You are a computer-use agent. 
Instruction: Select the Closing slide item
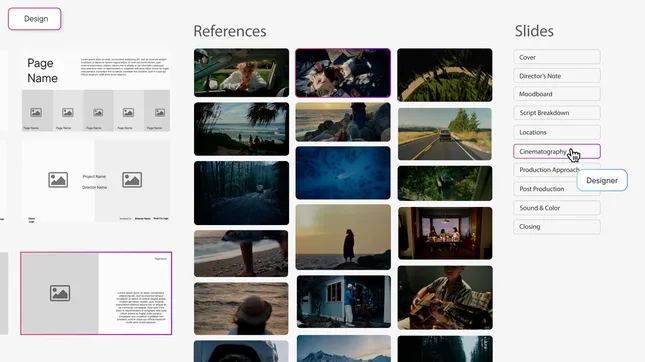click(x=557, y=227)
